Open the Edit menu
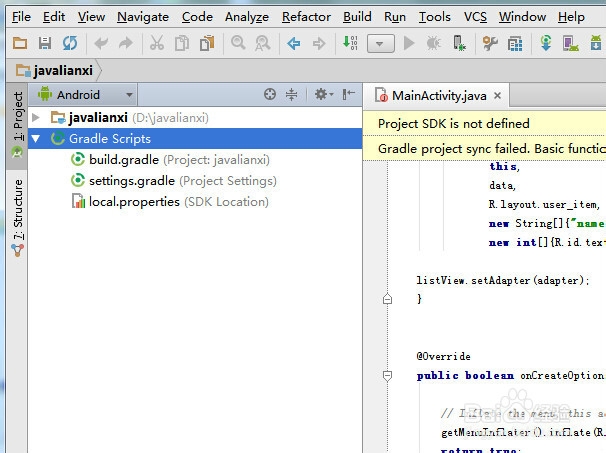Screen dimensions: 606x453 54,17
